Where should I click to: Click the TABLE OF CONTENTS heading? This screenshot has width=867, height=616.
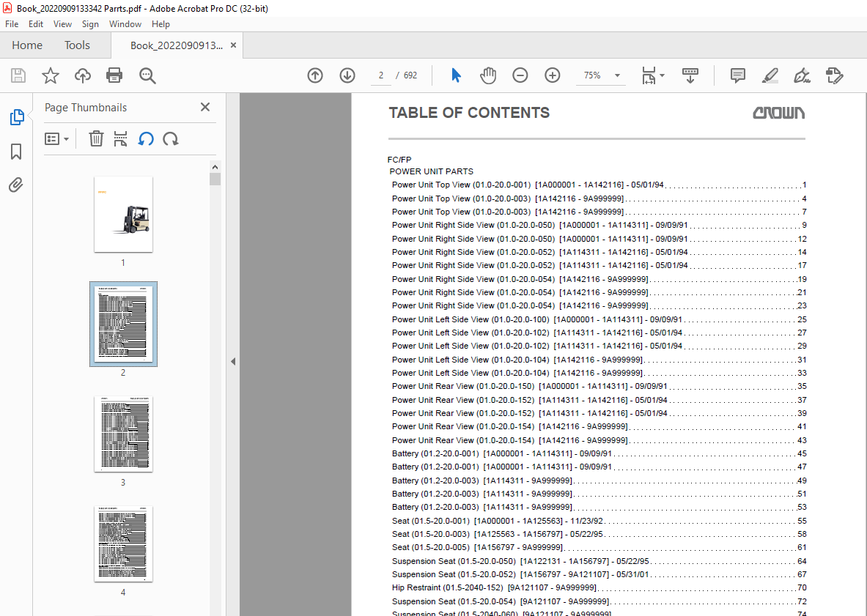(x=469, y=113)
